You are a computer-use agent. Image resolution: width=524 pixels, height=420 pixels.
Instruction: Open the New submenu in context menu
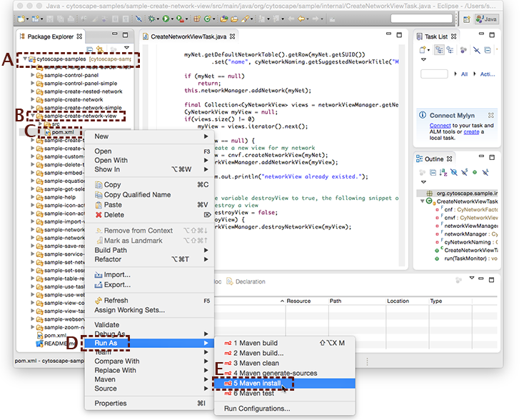pos(149,136)
